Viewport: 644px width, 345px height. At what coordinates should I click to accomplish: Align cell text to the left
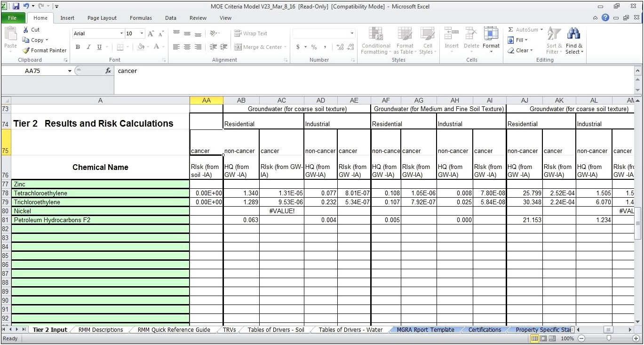point(176,47)
